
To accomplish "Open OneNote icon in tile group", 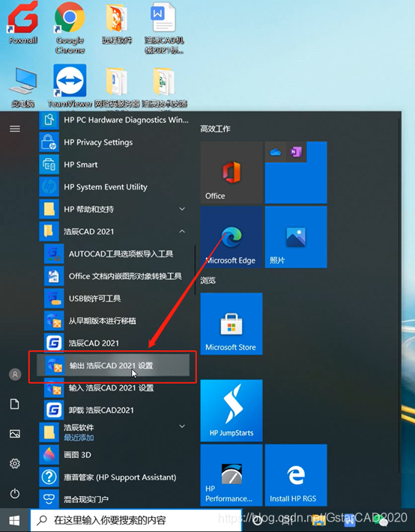I will click(x=296, y=152).
